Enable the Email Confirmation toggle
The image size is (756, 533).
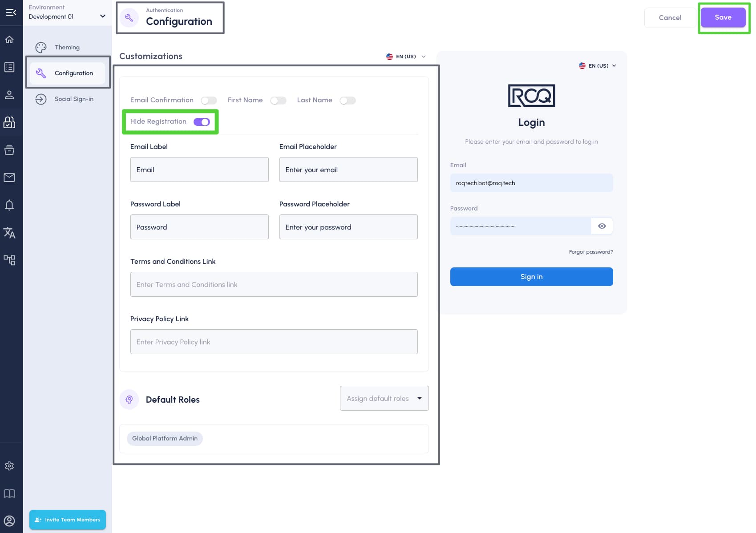point(209,101)
